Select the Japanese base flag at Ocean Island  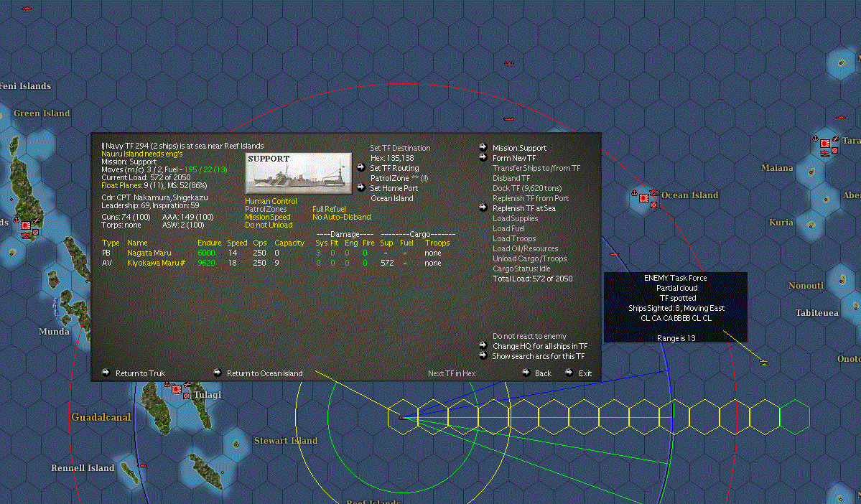point(644,197)
